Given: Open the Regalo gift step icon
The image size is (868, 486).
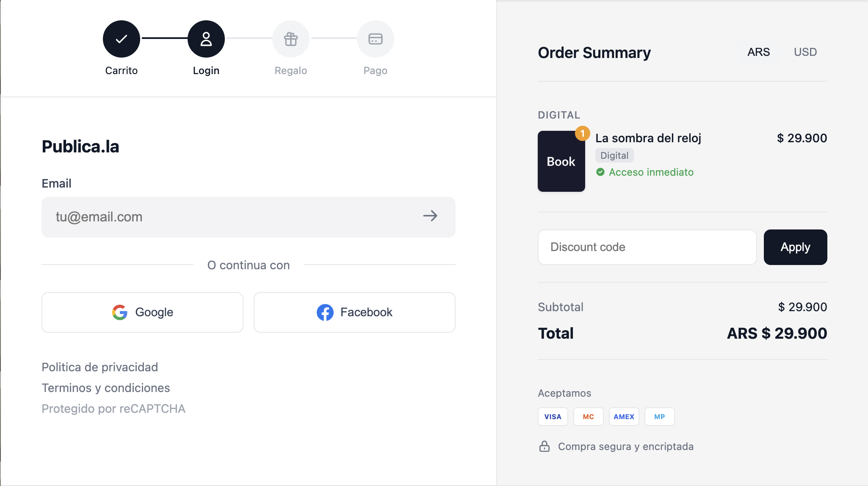Looking at the screenshot, I should coord(291,39).
